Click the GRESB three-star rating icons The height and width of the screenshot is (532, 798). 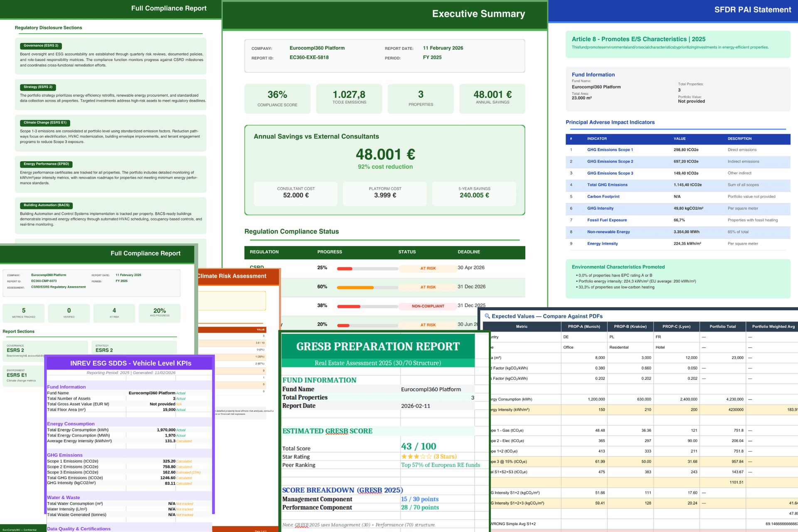coord(416,457)
